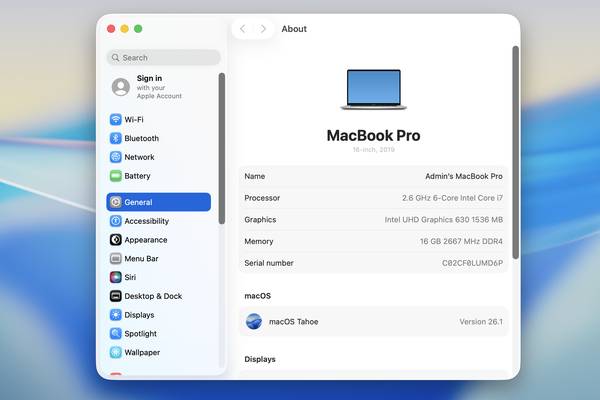Click the MacBook Pro laptop image
The width and height of the screenshot is (600, 400).
click(373, 90)
